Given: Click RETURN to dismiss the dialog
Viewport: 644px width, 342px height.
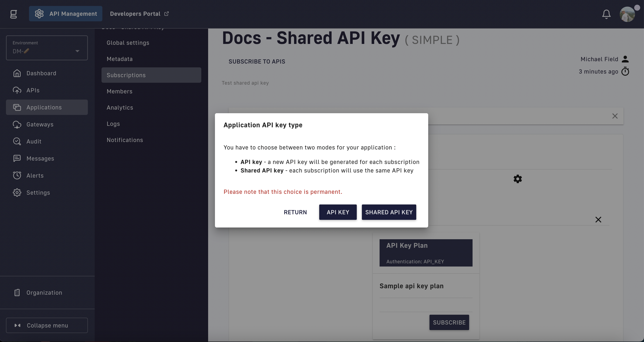Looking at the screenshot, I should (x=295, y=212).
